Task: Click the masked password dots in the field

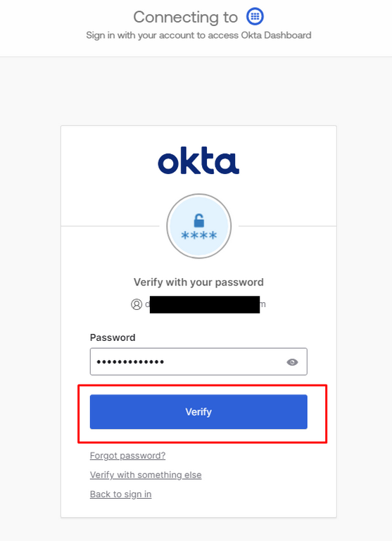Action: click(x=130, y=362)
